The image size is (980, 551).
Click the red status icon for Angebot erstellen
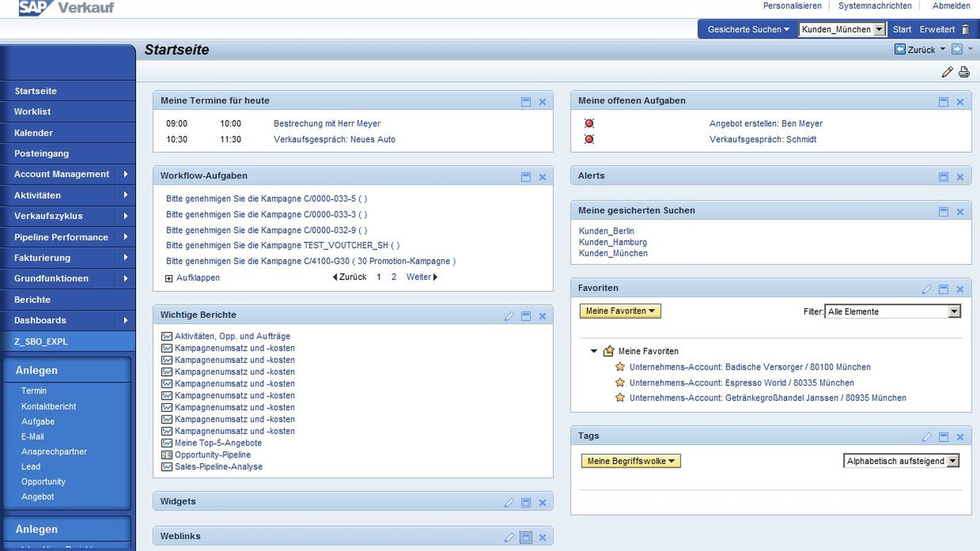tap(589, 123)
